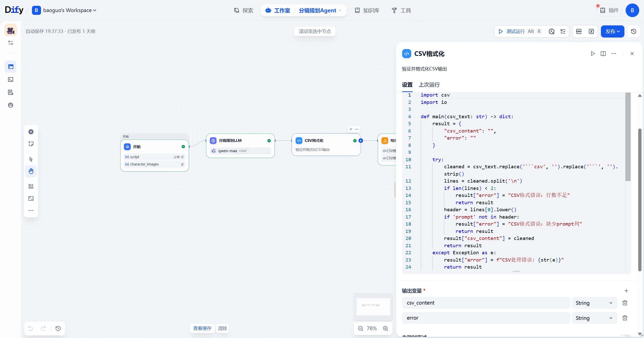This screenshot has width=644, height=338.
Task: Change the csv_content variable type dropdown
Action: click(594, 303)
